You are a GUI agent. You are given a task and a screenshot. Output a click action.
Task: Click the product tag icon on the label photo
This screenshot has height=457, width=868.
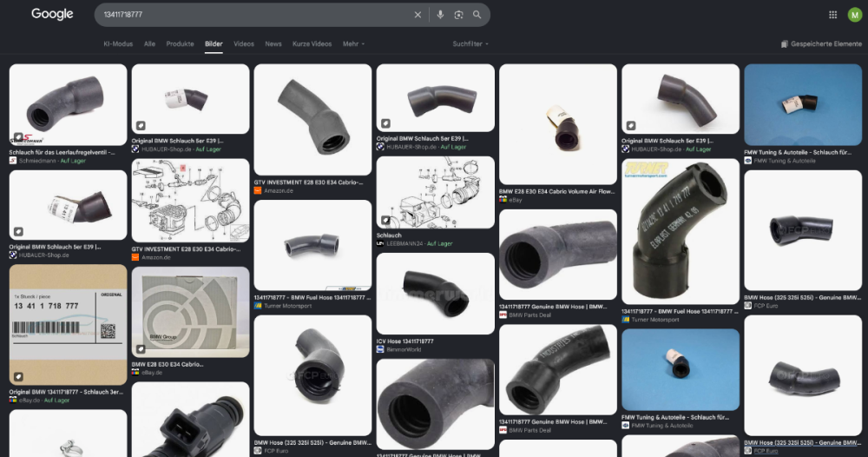pos(18,377)
